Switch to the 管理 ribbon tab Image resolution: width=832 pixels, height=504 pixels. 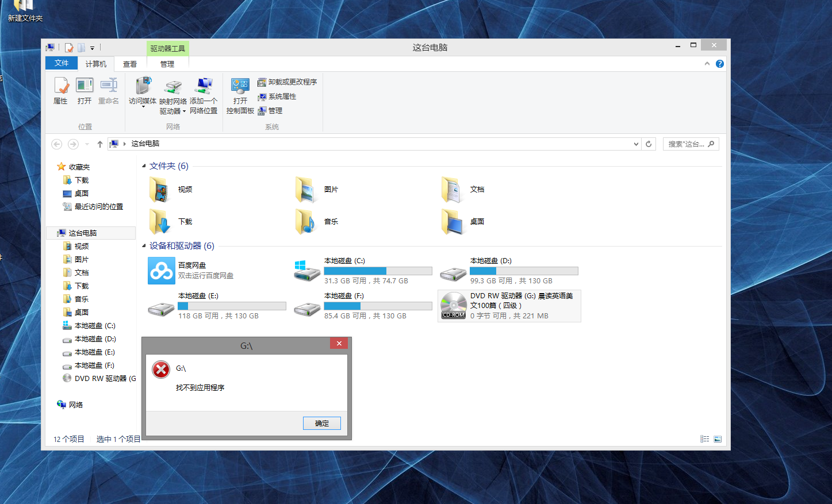[x=167, y=64]
